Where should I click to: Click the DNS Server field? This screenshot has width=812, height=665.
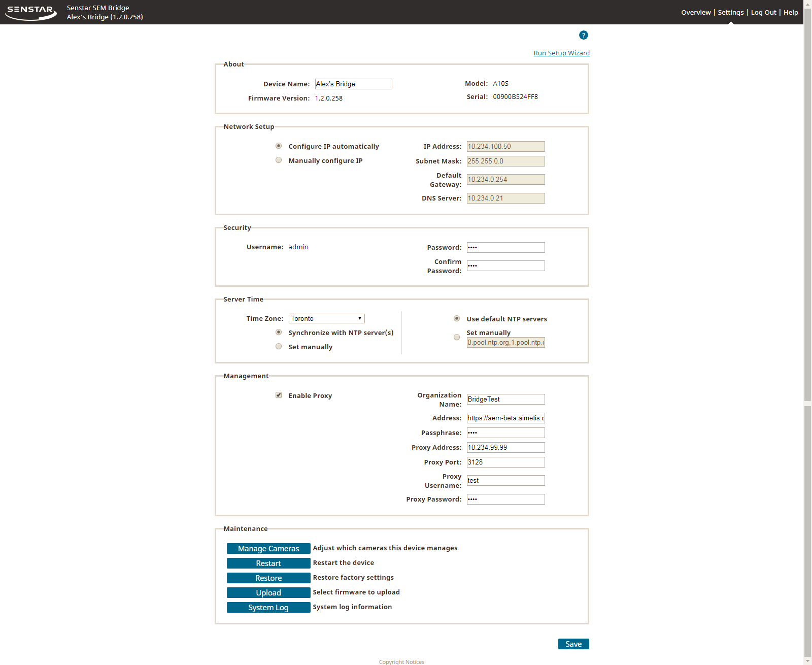506,198
